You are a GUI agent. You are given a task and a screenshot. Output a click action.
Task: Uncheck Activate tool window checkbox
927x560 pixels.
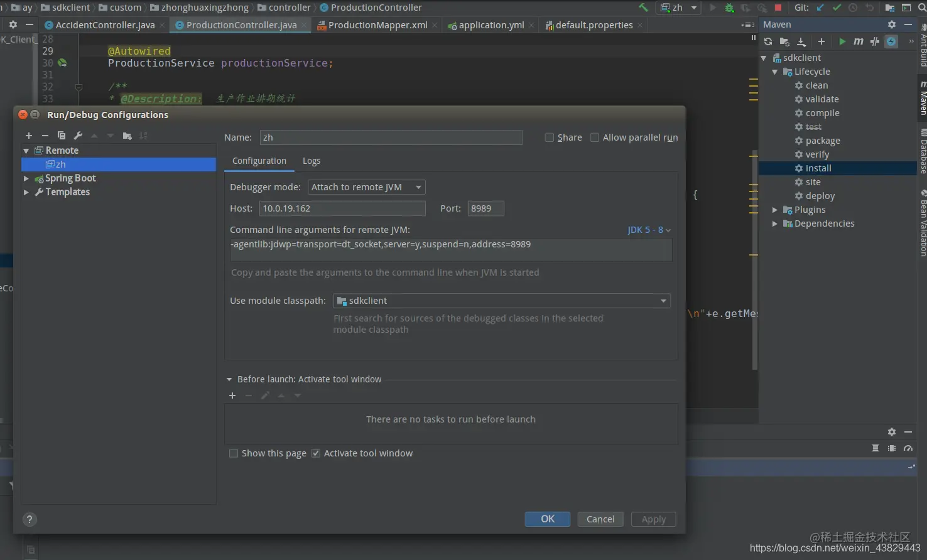click(316, 453)
